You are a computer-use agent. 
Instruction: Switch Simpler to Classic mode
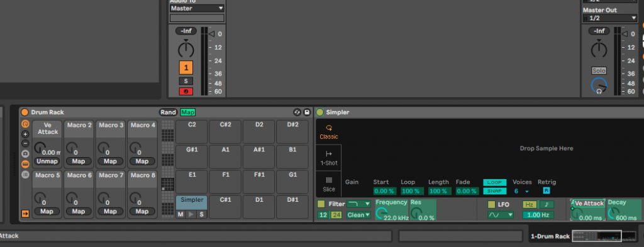pyautogui.click(x=328, y=132)
